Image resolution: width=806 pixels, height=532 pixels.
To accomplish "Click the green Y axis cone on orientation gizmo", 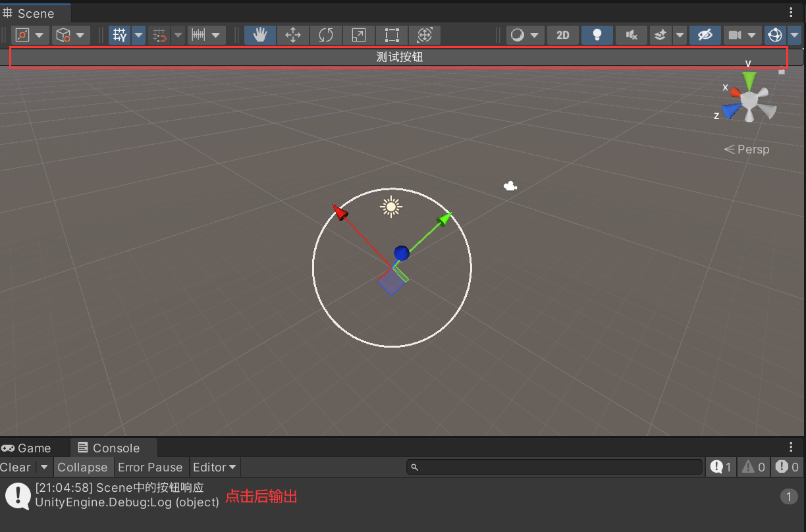I will 749,80.
